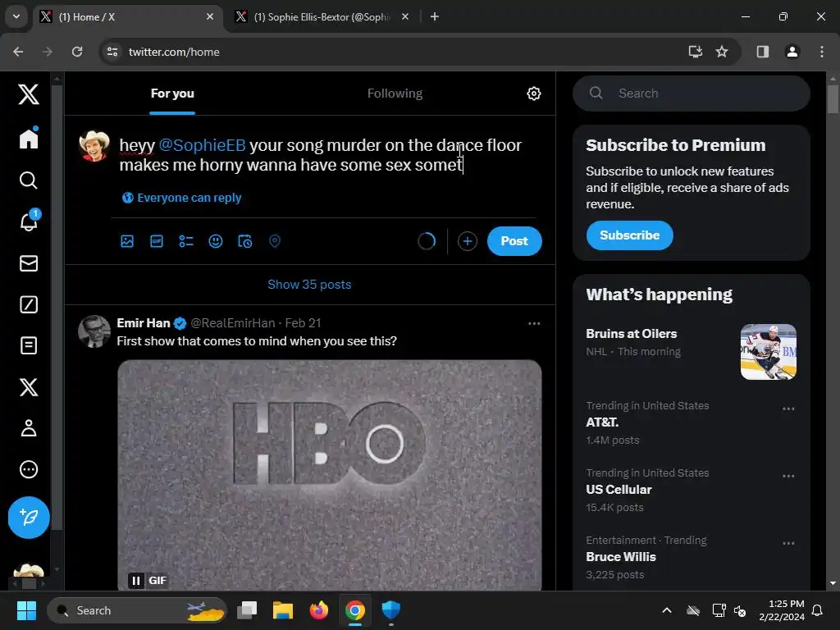Schedule the post with the calendar icon

pyautogui.click(x=244, y=241)
